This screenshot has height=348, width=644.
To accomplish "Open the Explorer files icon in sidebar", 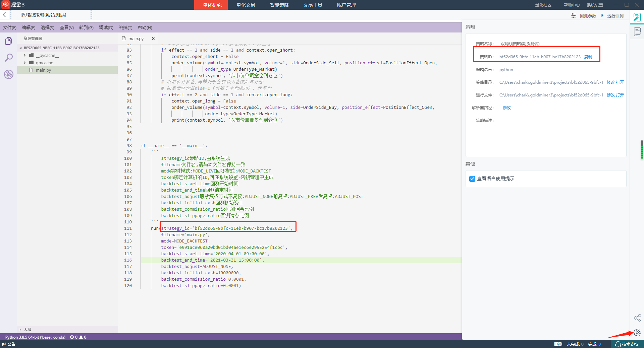I will pos(9,41).
